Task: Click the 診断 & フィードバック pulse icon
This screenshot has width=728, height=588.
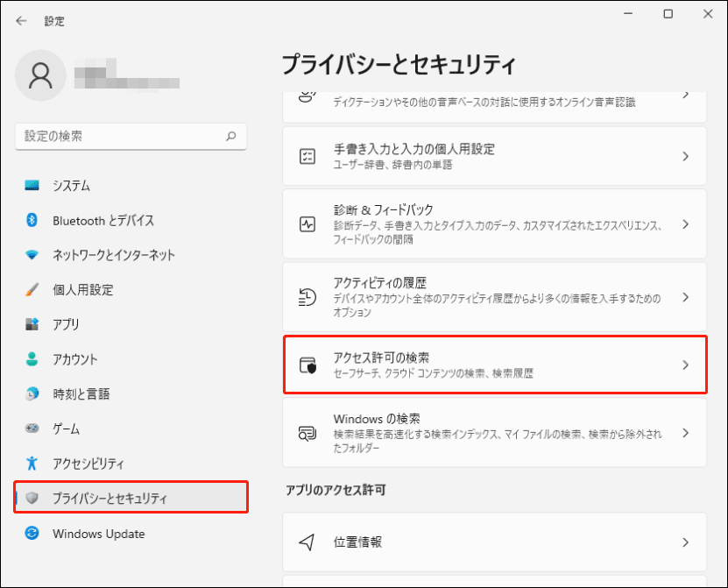Action: pos(307,224)
